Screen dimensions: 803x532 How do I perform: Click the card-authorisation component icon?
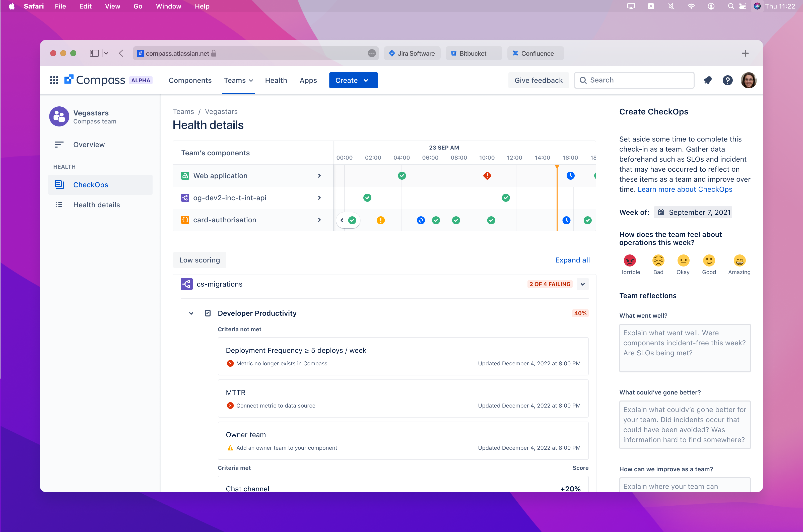pyautogui.click(x=185, y=220)
